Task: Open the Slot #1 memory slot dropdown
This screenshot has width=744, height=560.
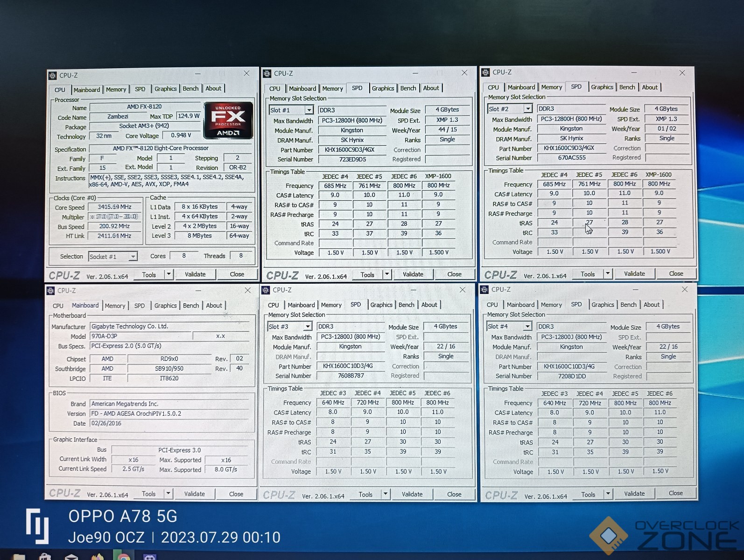Action: point(309,110)
